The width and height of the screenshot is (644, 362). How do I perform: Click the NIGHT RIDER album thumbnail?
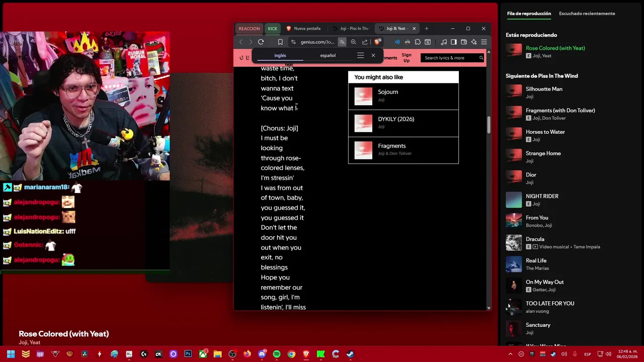(x=514, y=200)
